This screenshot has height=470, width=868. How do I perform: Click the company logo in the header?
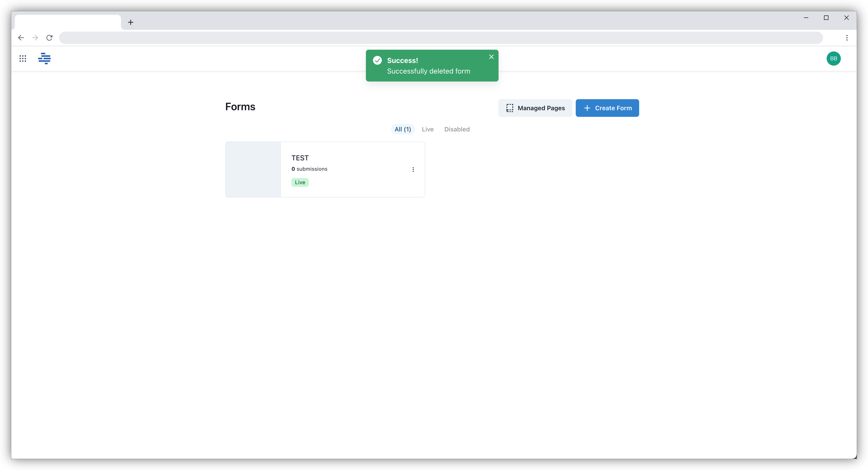pyautogui.click(x=44, y=59)
